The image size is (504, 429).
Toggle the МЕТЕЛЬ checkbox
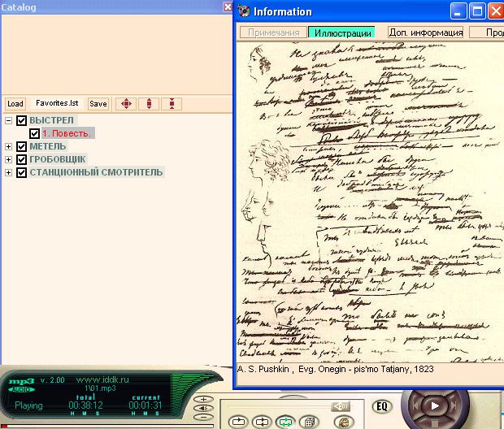pos(22,146)
